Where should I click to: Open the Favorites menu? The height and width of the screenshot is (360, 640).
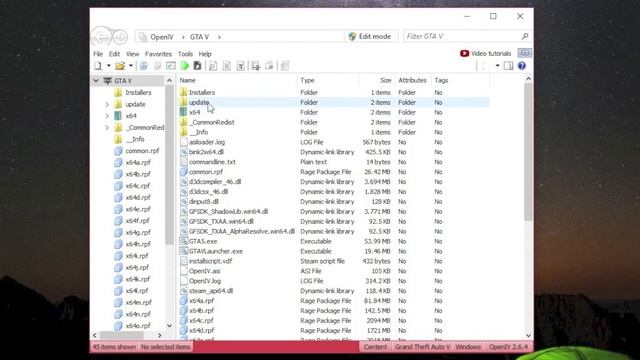(x=158, y=54)
